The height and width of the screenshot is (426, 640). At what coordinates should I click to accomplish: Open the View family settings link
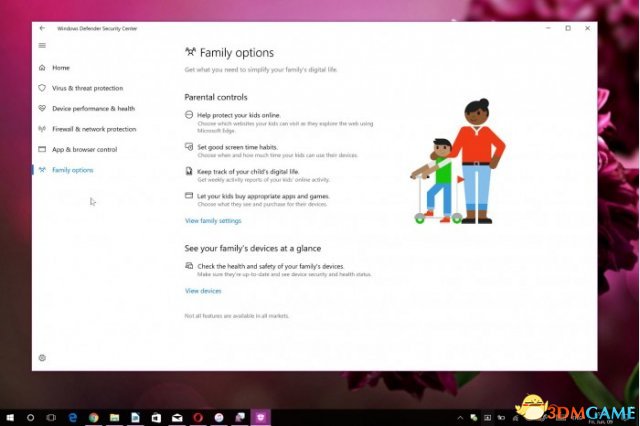213,221
